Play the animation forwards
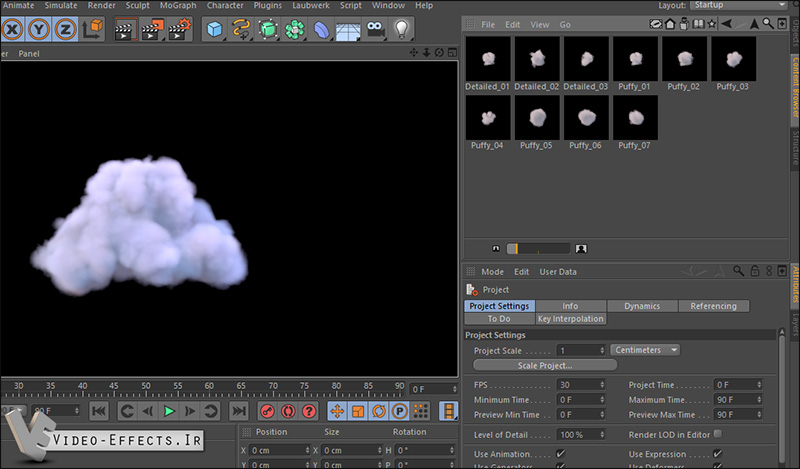The image size is (800, 469). tap(169, 411)
